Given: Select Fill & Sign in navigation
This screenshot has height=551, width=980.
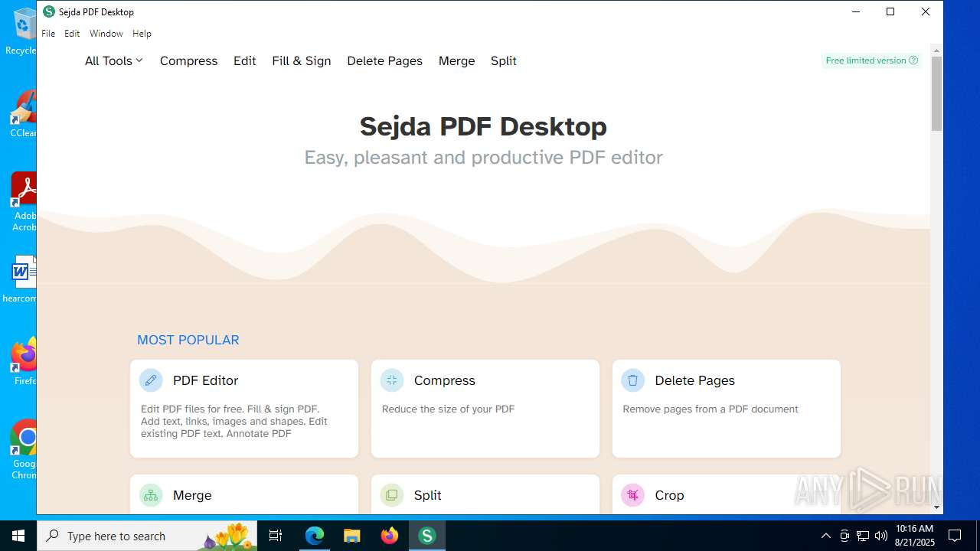Looking at the screenshot, I should (x=302, y=61).
